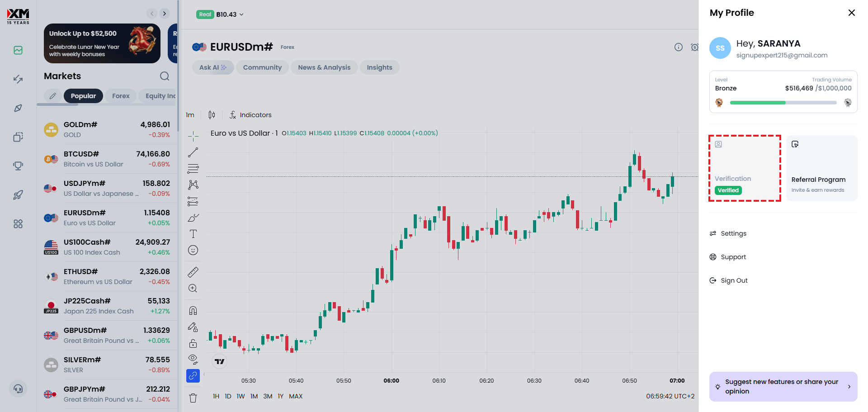Open the Verification card
This screenshot has height=412, width=868.
coord(745,168)
